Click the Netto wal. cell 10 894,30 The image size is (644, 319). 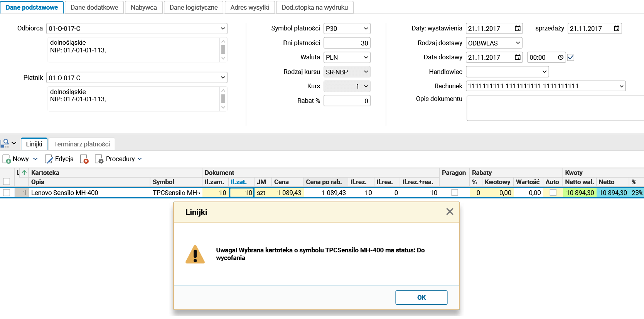pos(580,193)
